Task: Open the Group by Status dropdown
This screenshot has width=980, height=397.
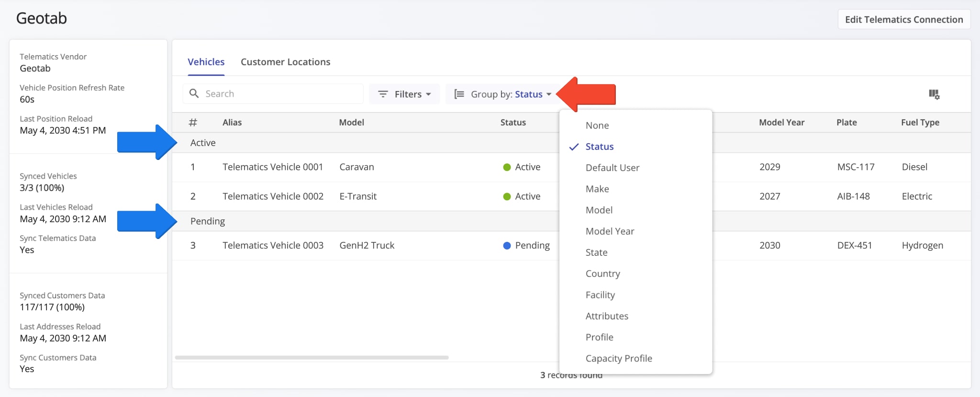Action: point(502,94)
